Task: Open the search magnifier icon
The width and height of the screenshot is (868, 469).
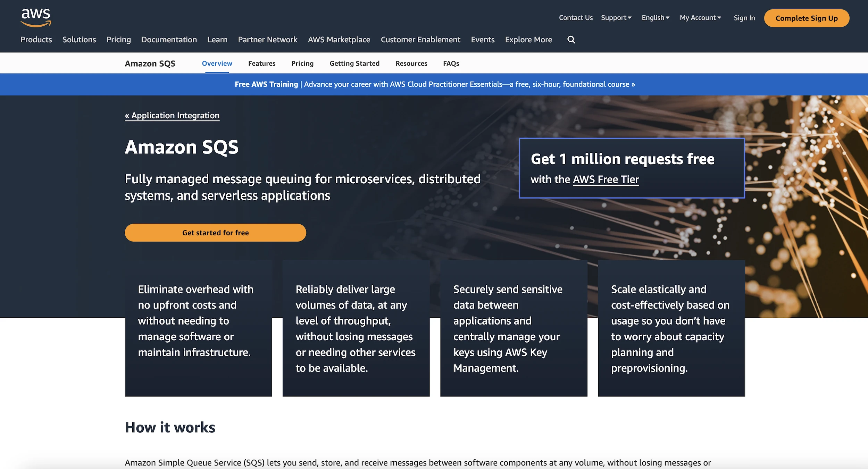Action: click(x=571, y=40)
